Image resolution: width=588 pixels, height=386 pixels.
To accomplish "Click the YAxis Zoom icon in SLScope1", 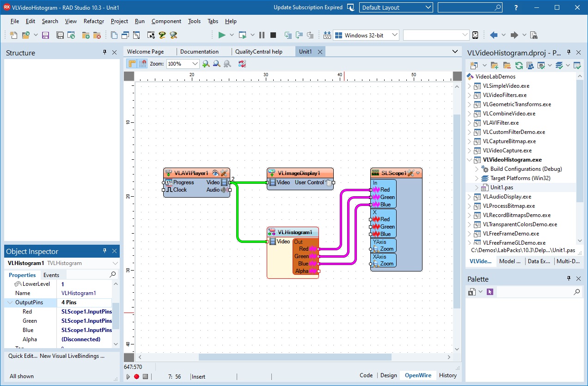I will tap(375, 249).
